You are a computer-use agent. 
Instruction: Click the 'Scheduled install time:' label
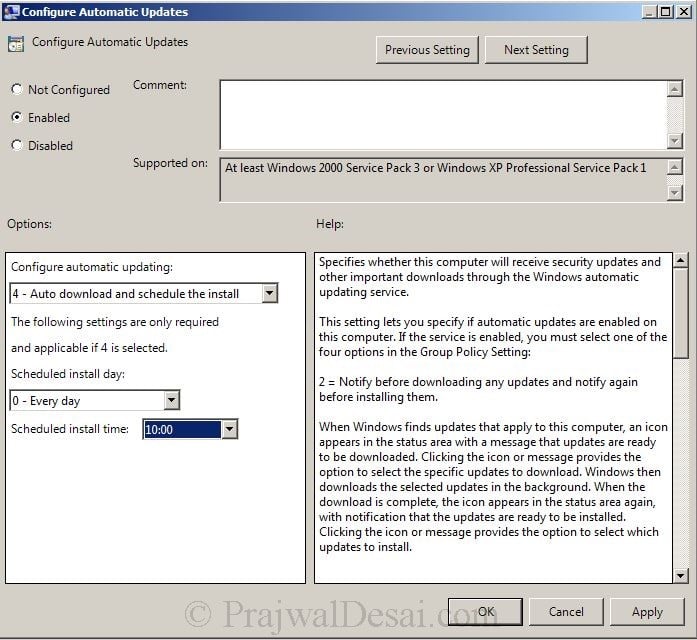[x=70, y=429]
